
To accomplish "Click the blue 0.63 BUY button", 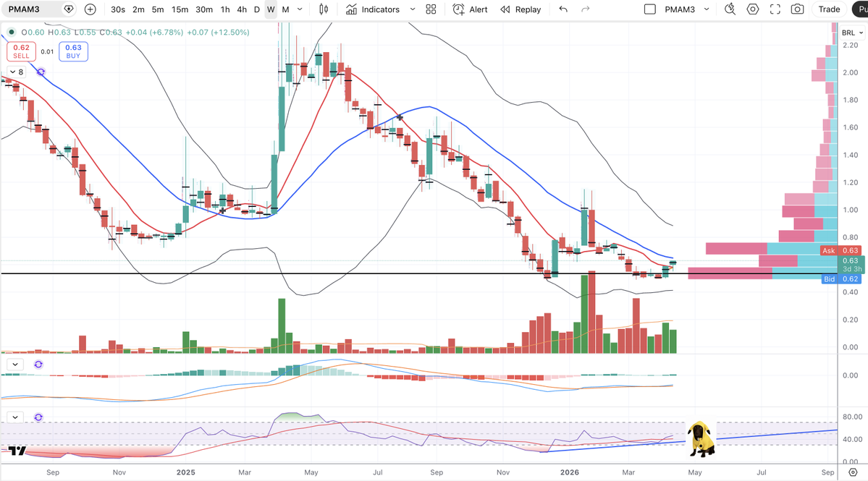I will (73, 51).
